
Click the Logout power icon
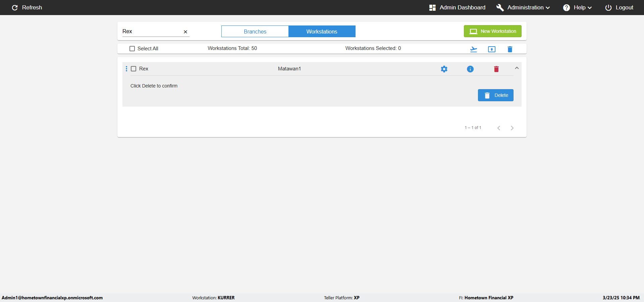[608, 7]
